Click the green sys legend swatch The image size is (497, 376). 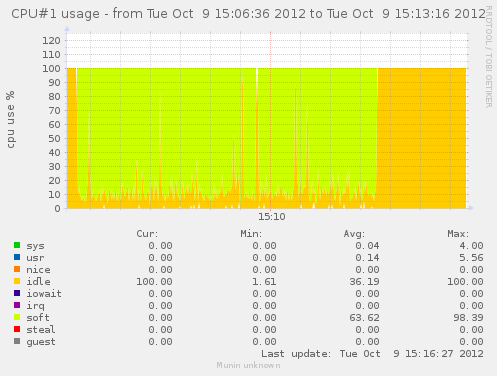[x=17, y=245]
